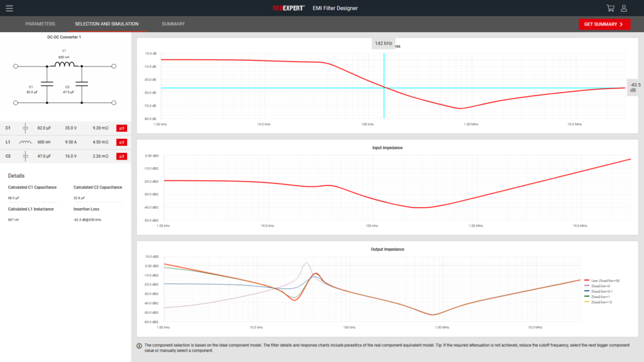Toggle the Zload/Iien=10 legend series
The image size is (644, 362).
coord(601,302)
